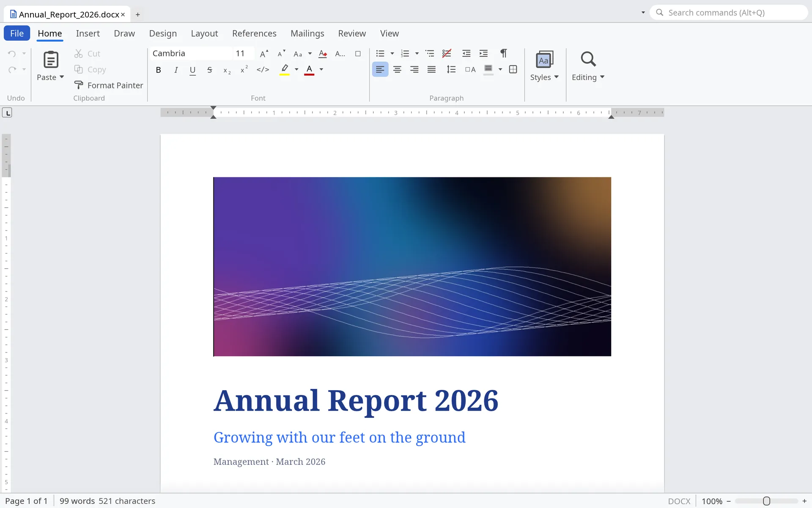Clear formatting with eraser icon
This screenshot has width=812, height=508.
click(x=323, y=54)
